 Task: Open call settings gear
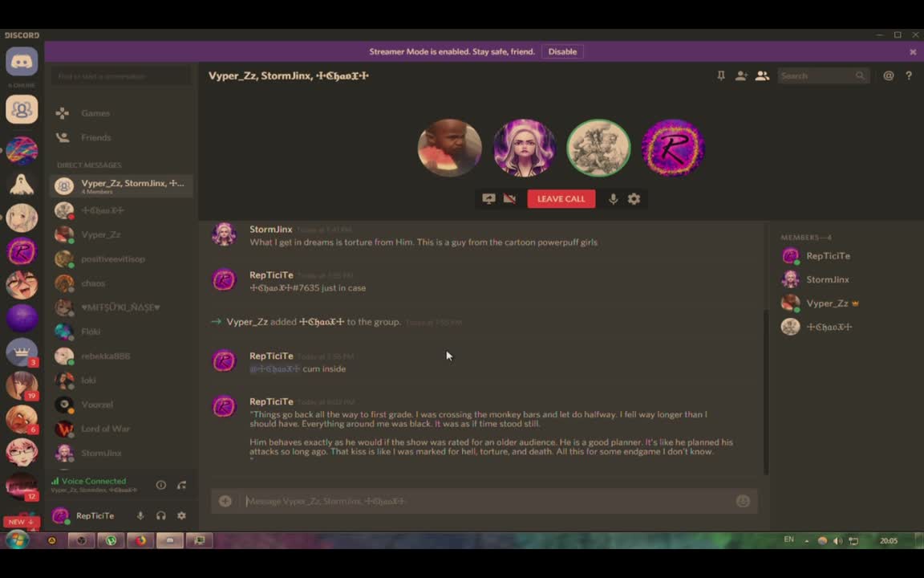[x=634, y=199]
